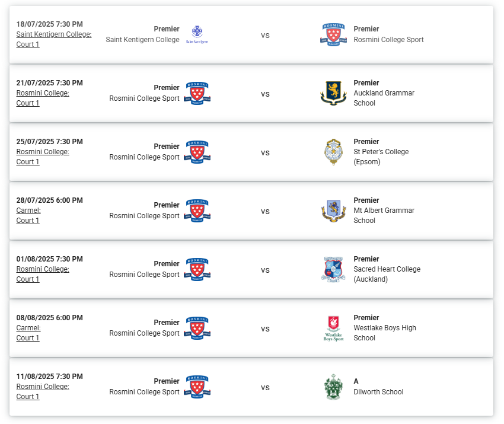Open the Carmel: Court 1 link for 28/07/2025
This screenshot has width=504, height=424.
tap(28, 215)
